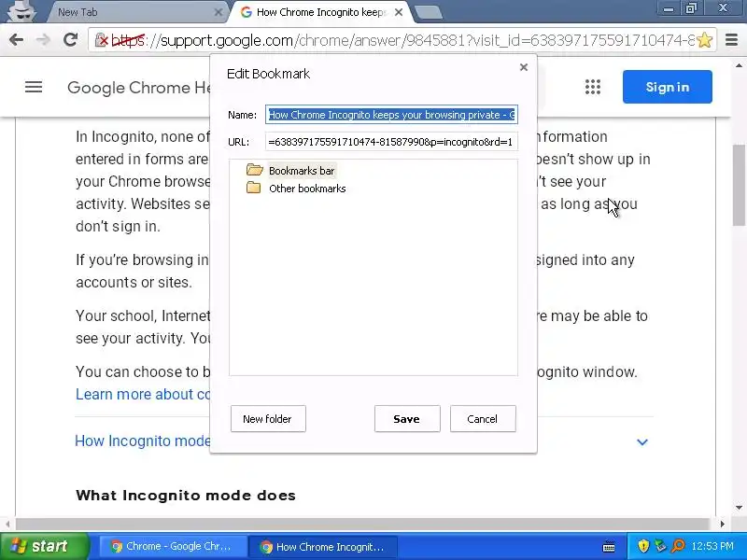Click the vertical scrollbar thumb
This screenshot has height=560, width=747.
pyautogui.click(x=739, y=185)
